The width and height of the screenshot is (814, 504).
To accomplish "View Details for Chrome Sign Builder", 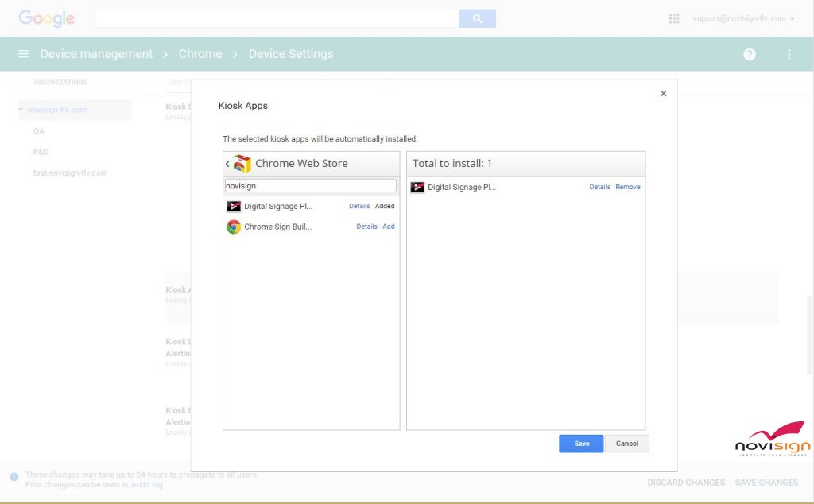I will (x=366, y=227).
